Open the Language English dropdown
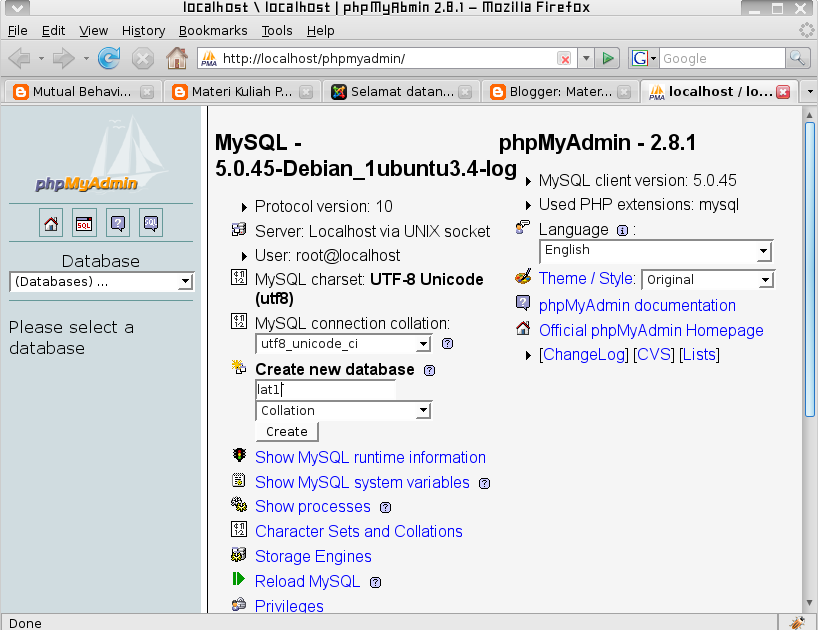This screenshot has width=818, height=630. pos(656,251)
